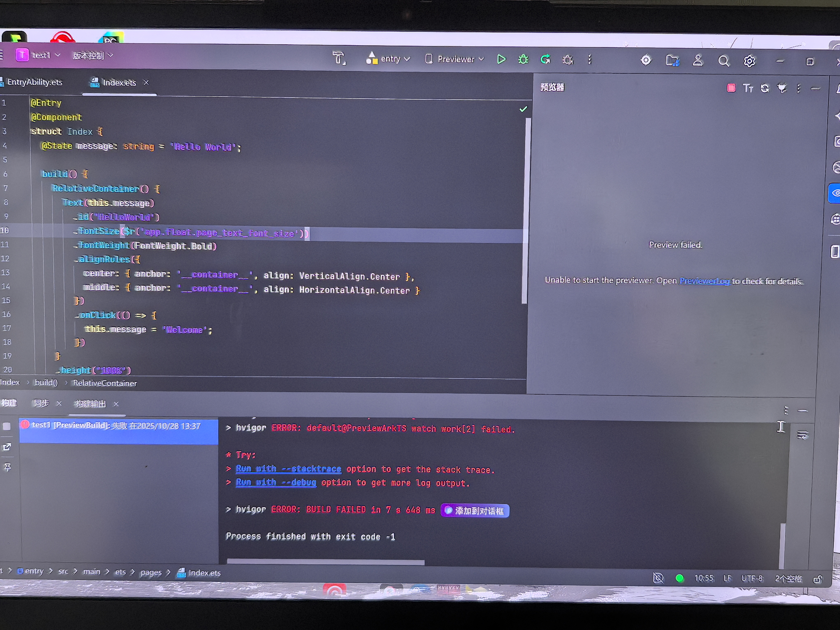
Task: Open the settings gear in the toolbar
Action: tap(749, 61)
